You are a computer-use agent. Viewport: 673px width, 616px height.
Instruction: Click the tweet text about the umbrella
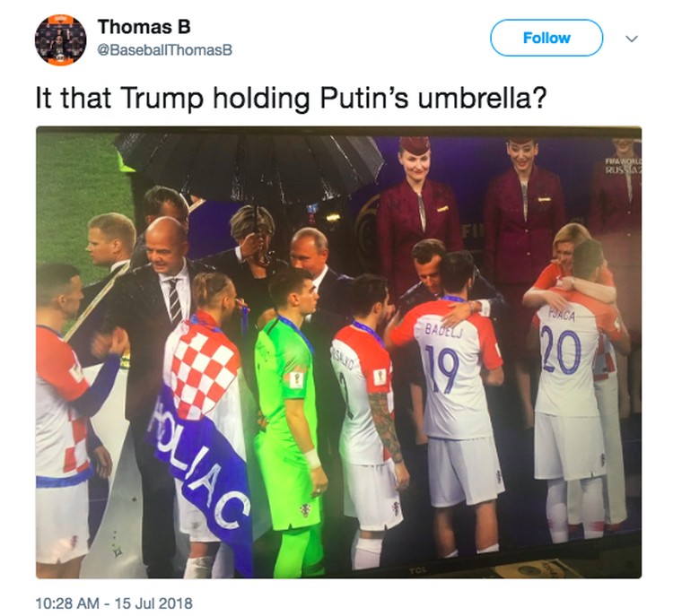pyautogui.click(x=291, y=98)
